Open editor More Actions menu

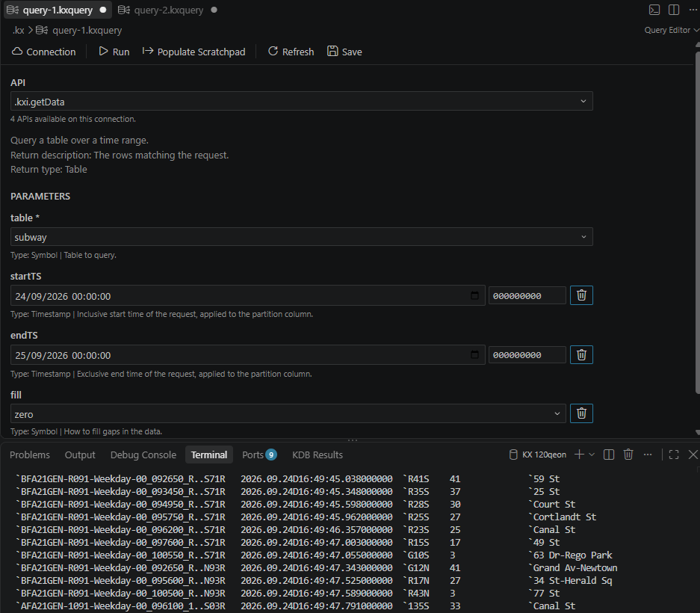tap(693, 10)
